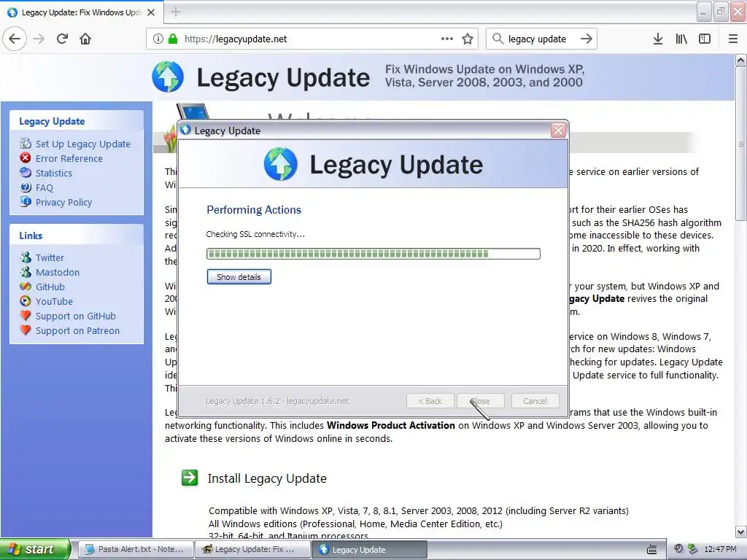The width and height of the screenshot is (747, 560).
Task: Click the disabled Back button in installer
Action: pos(430,401)
